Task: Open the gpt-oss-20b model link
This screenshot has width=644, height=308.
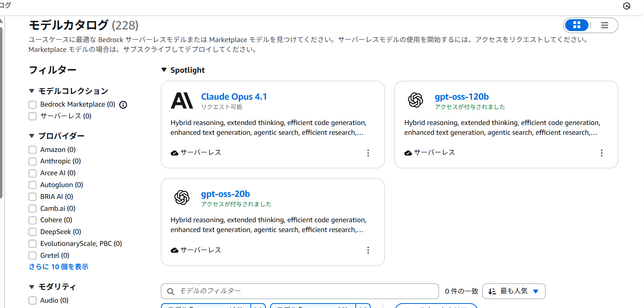Action: click(225, 194)
